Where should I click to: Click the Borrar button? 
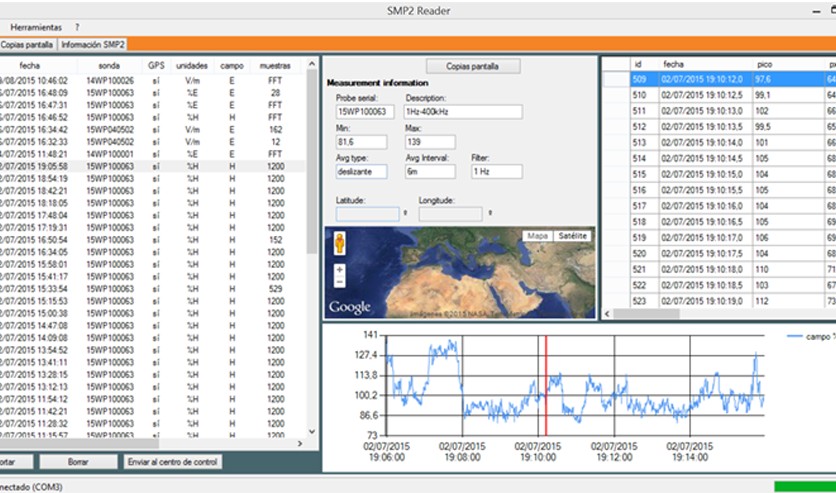78,462
